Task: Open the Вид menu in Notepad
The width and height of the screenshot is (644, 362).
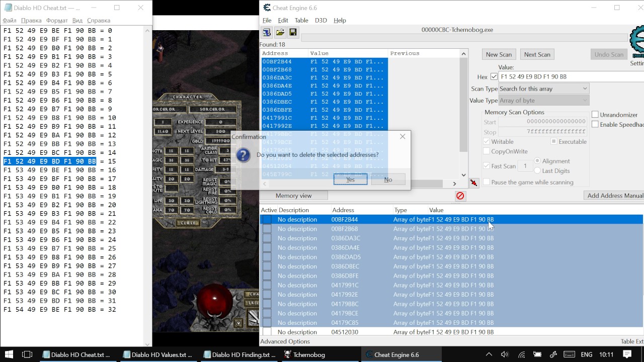Action: pyautogui.click(x=77, y=21)
